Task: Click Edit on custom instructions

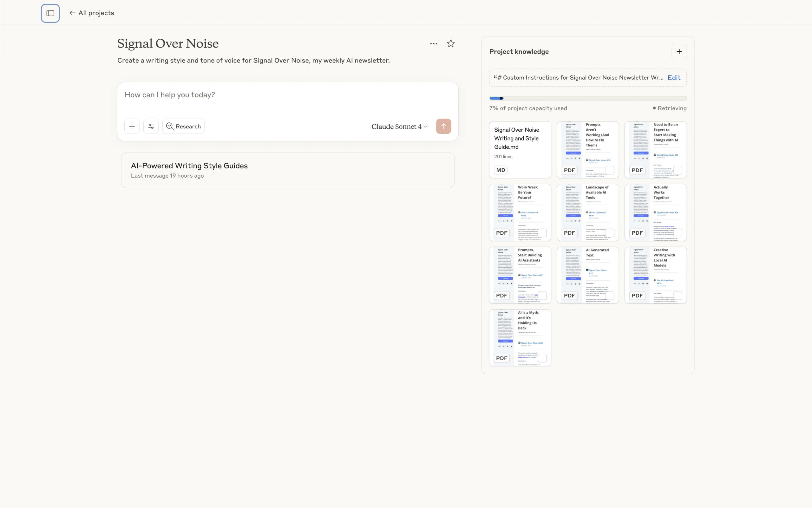Action: point(673,78)
